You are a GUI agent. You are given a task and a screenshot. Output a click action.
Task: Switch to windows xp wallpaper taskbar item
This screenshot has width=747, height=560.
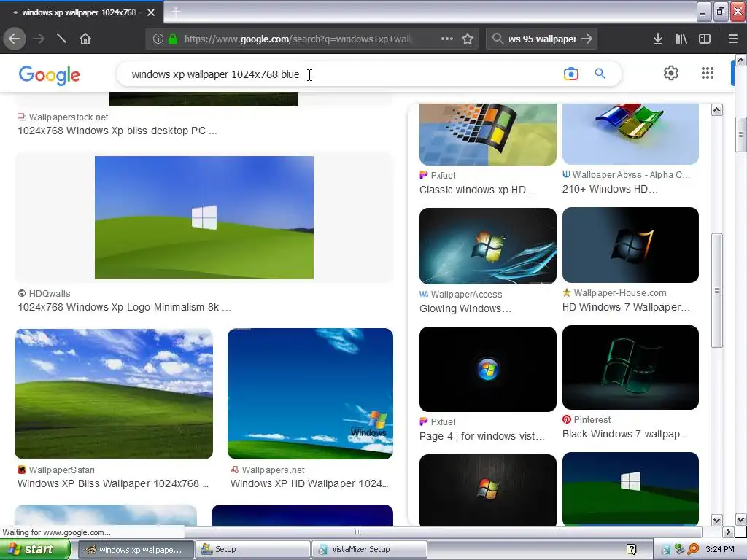coord(136,550)
